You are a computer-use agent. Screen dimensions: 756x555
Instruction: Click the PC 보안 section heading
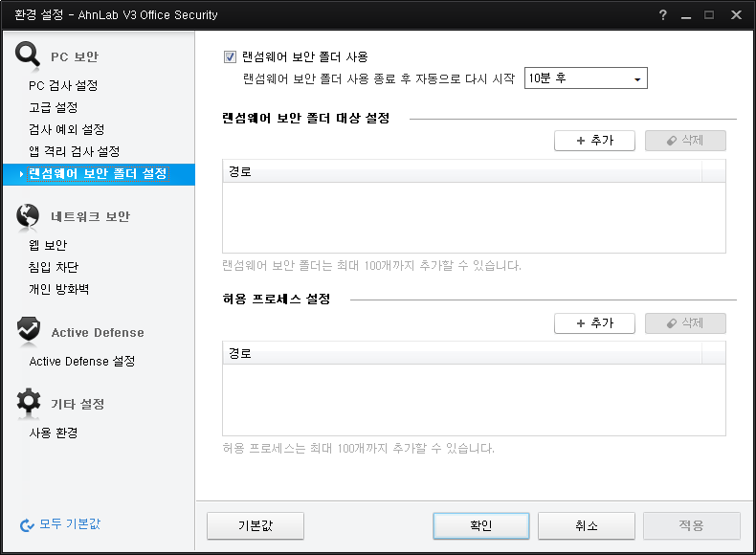75,56
